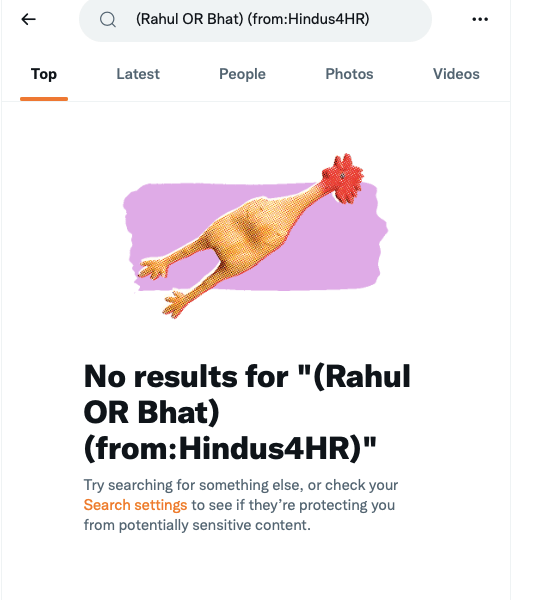The height and width of the screenshot is (600, 534).
Task: View the Videos tab
Action: [x=456, y=74]
